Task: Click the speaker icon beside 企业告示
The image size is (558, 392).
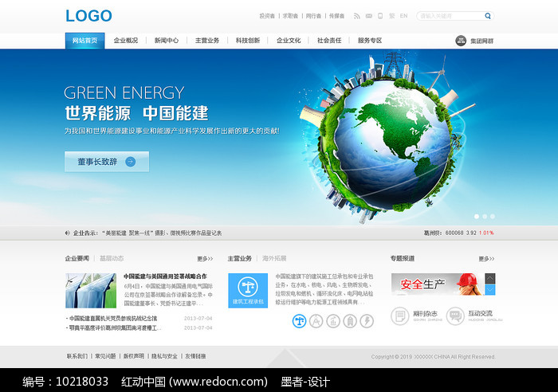Action: pyautogui.click(x=68, y=233)
